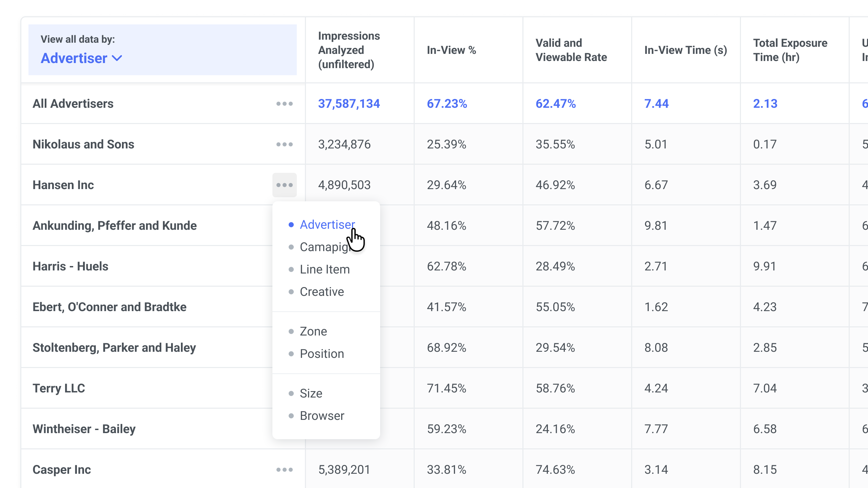Click the 37,587,134 impressions total link

pyautogui.click(x=349, y=104)
